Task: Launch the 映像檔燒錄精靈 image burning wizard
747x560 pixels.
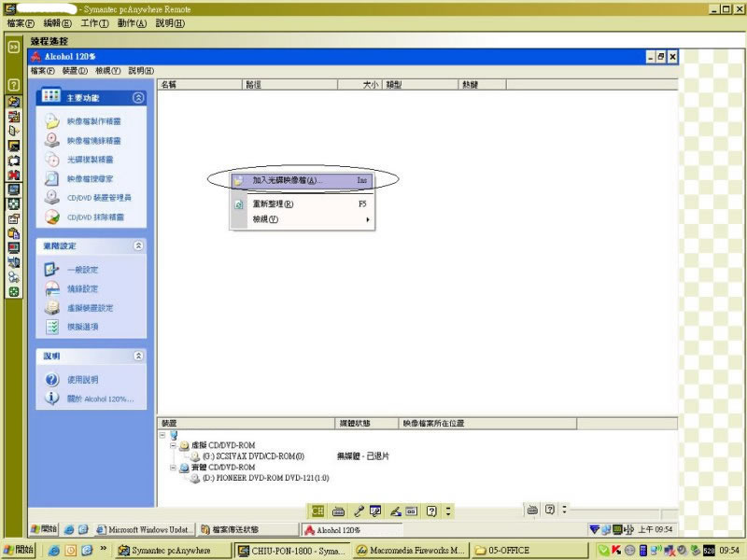Action: 93,141
